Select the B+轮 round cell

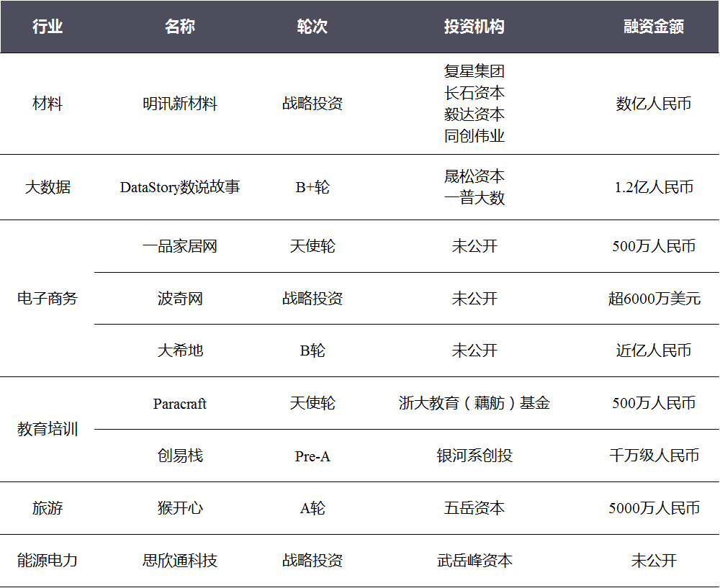[312, 187]
